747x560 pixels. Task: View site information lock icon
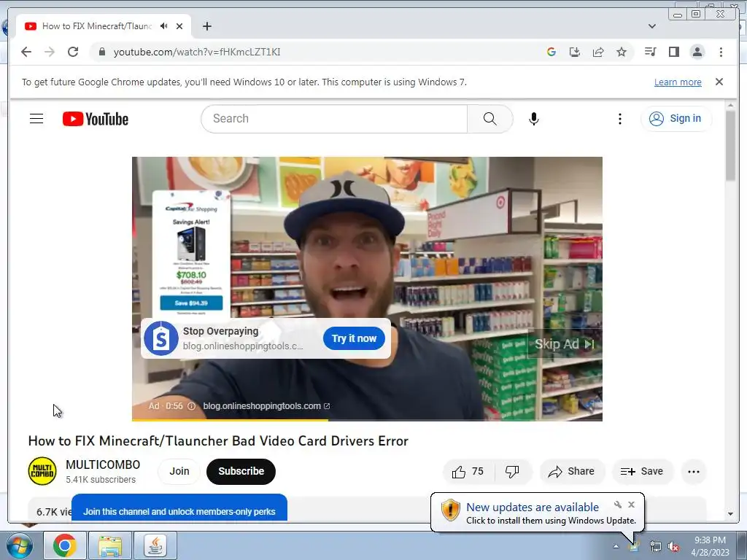[101, 52]
